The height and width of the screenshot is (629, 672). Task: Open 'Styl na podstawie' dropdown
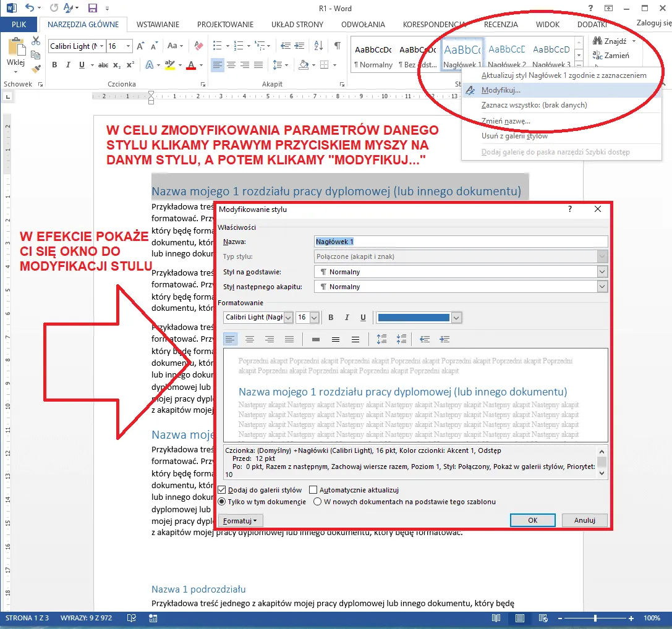pos(602,272)
